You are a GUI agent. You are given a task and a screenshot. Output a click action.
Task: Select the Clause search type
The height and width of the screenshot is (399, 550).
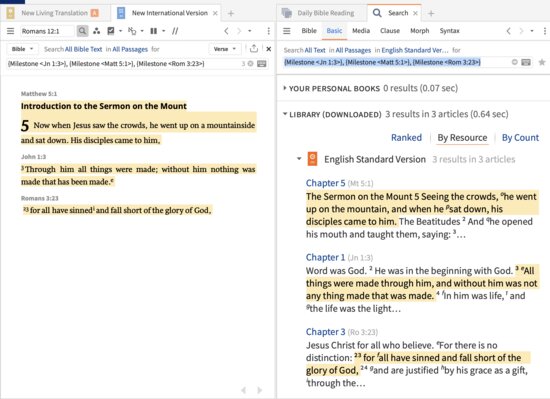[390, 31]
